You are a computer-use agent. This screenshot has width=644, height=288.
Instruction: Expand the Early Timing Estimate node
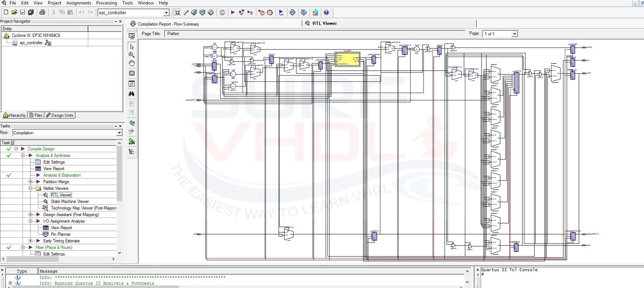[31, 241]
